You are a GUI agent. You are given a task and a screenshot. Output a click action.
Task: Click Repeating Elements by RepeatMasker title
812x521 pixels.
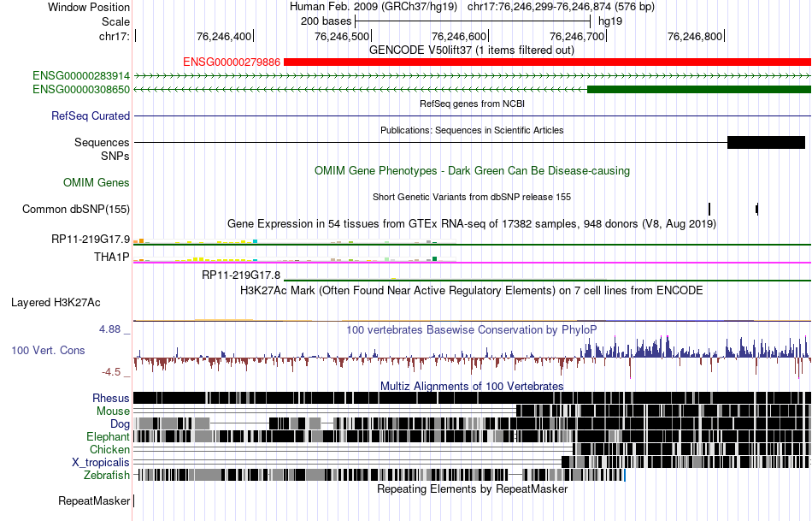click(x=473, y=488)
